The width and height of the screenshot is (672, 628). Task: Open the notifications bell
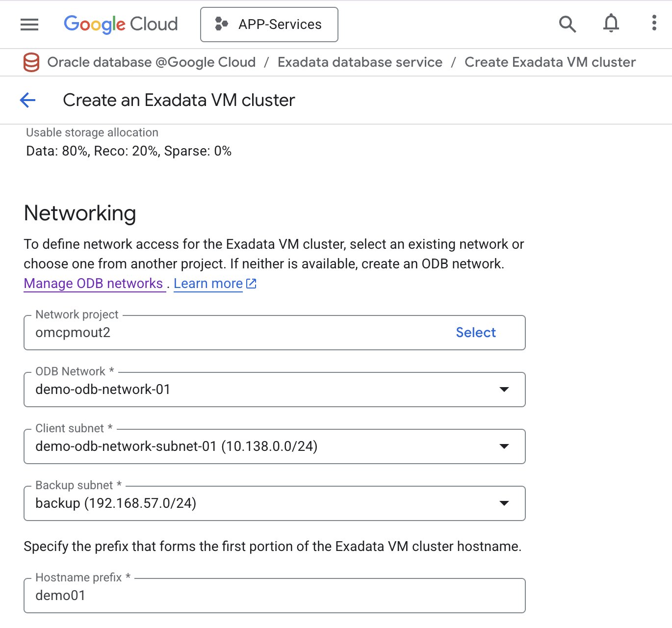[611, 24]
